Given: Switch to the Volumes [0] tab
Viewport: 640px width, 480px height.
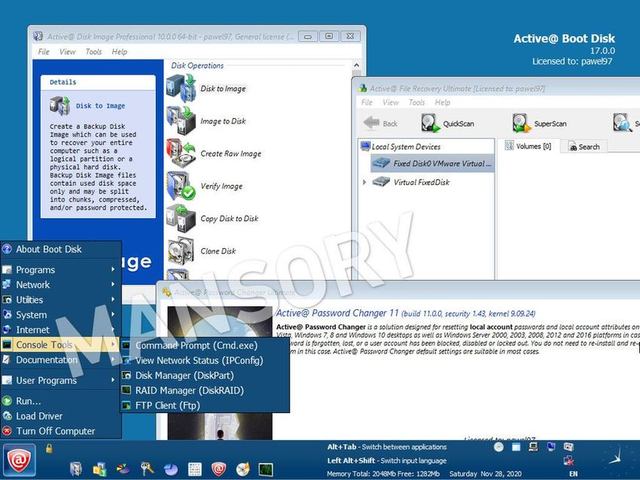Looking at the screenshot, I should click(528, 146).
